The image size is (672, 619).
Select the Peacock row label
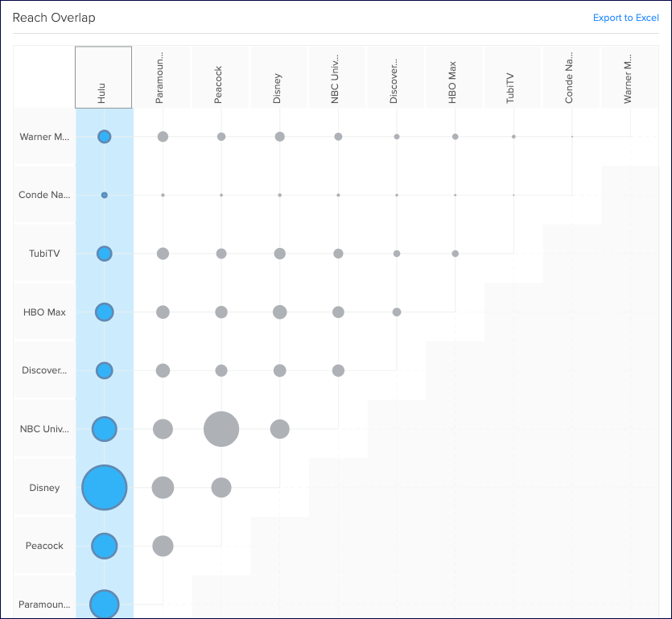[44, 546]
